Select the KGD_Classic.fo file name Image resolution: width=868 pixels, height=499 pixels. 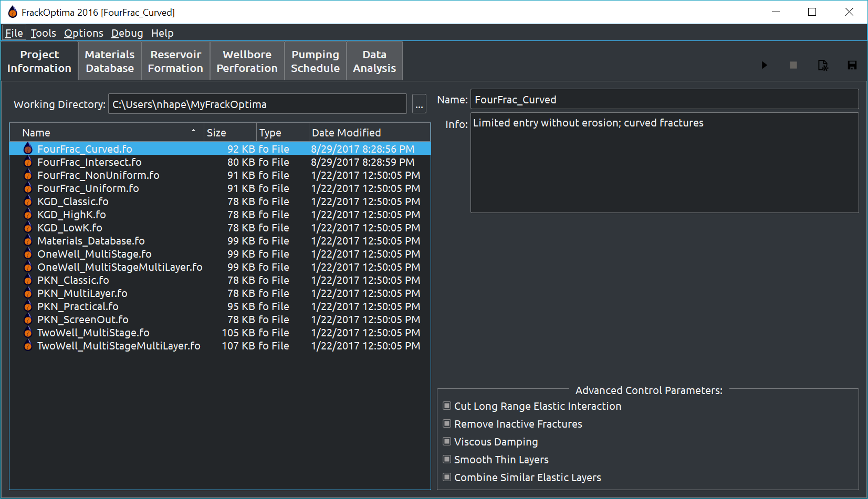coord(73,201)
